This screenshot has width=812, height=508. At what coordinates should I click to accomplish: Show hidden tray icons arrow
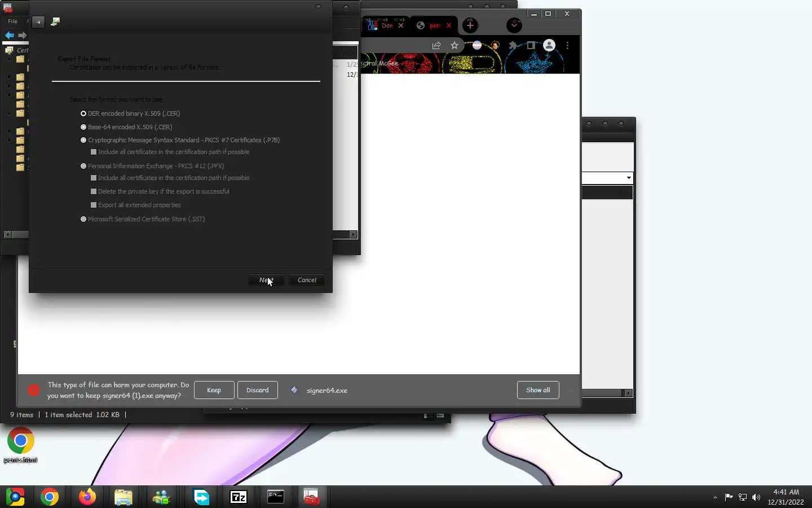click(715, 497)
